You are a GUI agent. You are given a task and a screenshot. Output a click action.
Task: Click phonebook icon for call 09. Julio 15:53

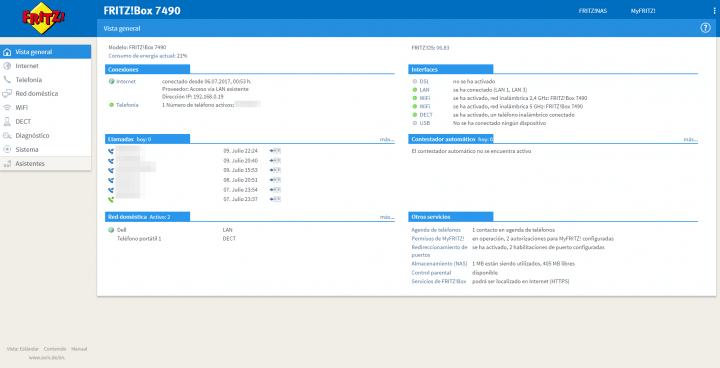276,170
